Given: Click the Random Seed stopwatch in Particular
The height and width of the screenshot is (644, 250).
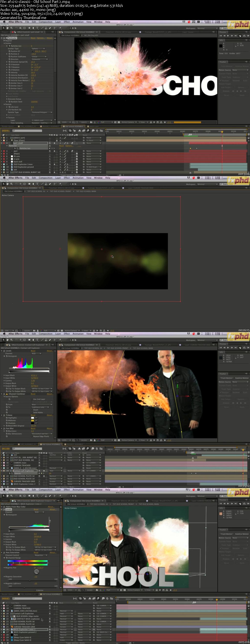Looking at the screenshot, I should 9,102.
